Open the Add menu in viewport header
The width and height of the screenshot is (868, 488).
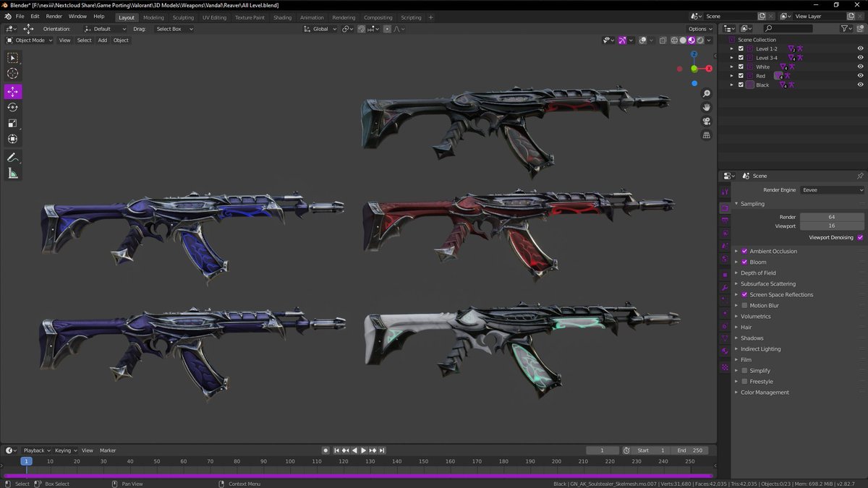point(103,40)
